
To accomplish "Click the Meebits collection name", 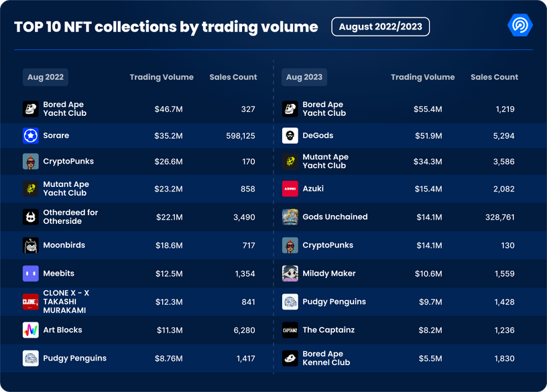I will coord(58,273).
